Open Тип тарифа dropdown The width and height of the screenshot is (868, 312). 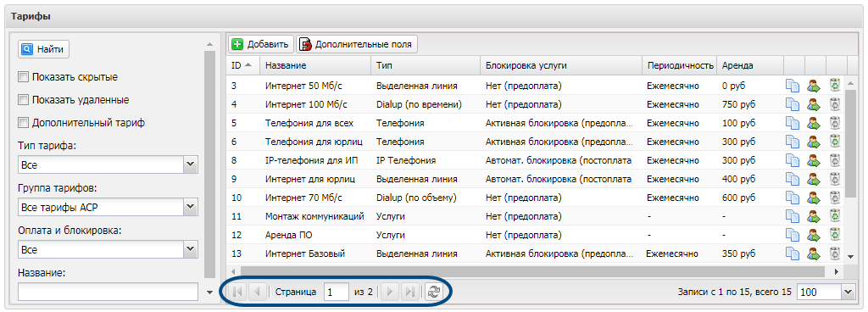click(x=191, y=164)
